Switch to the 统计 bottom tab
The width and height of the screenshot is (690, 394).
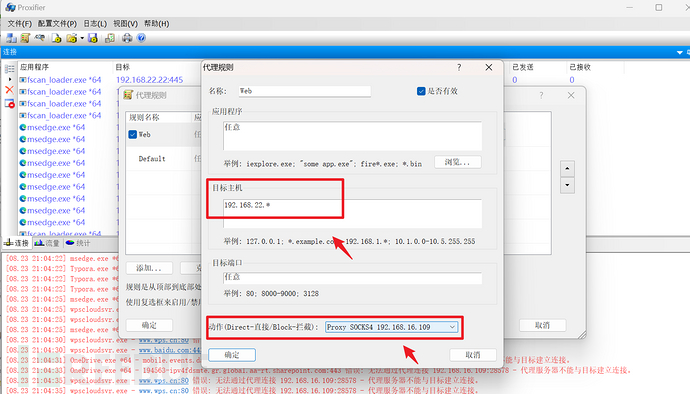[77, 243]
